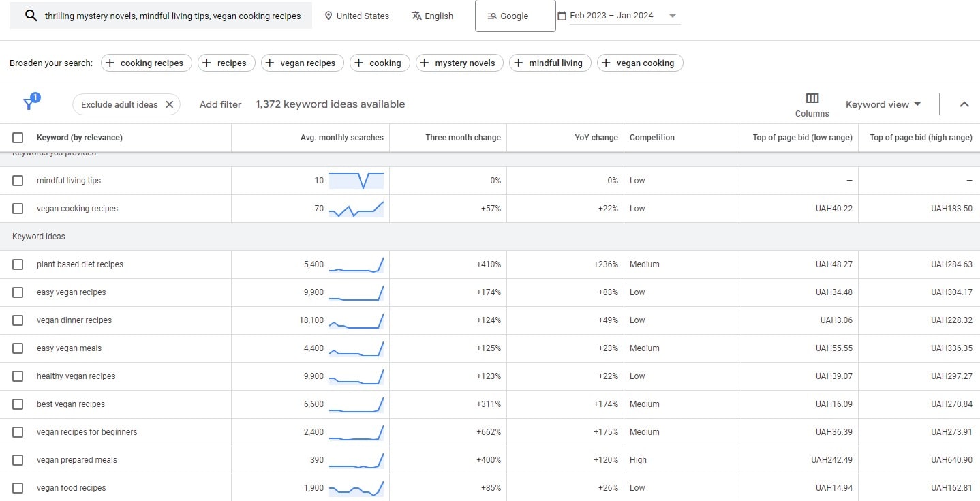980x501 pixels.
Task: Add cooking recipes to broaden search
Action: (x=146, y=63)
